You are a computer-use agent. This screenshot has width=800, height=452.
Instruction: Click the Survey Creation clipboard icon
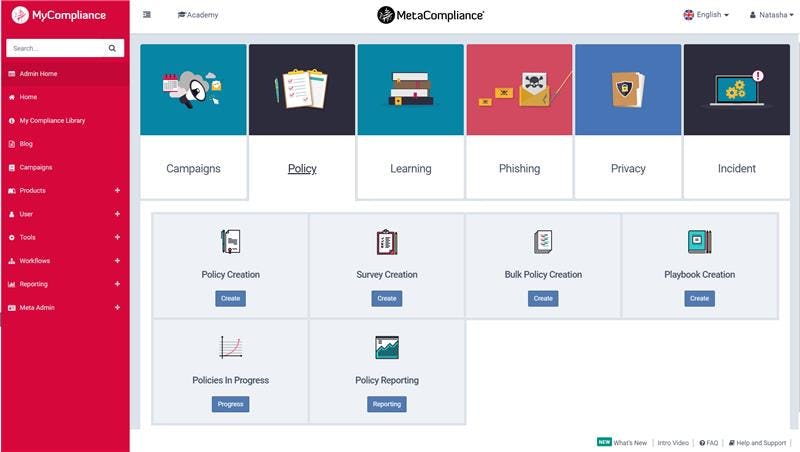[x=387, y=241]
